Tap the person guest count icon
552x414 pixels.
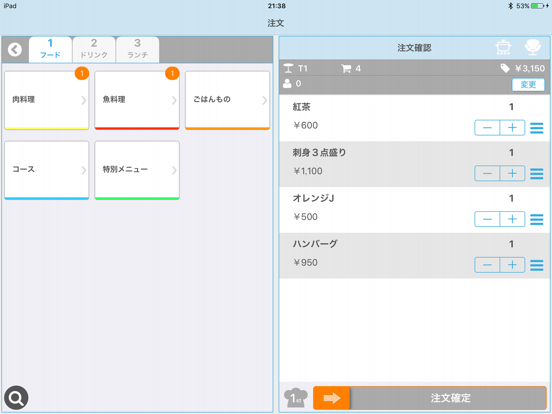pos(287,84)
